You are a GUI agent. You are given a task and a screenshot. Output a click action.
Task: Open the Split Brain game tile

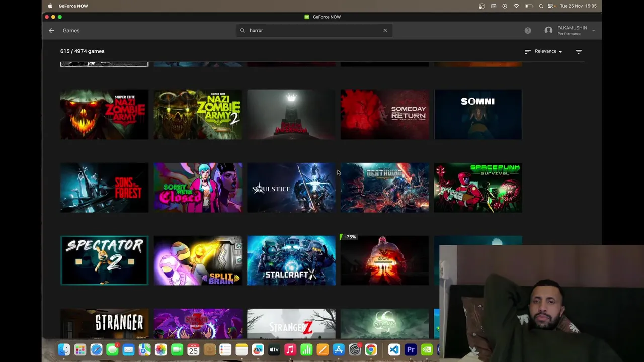click(198, 260)
